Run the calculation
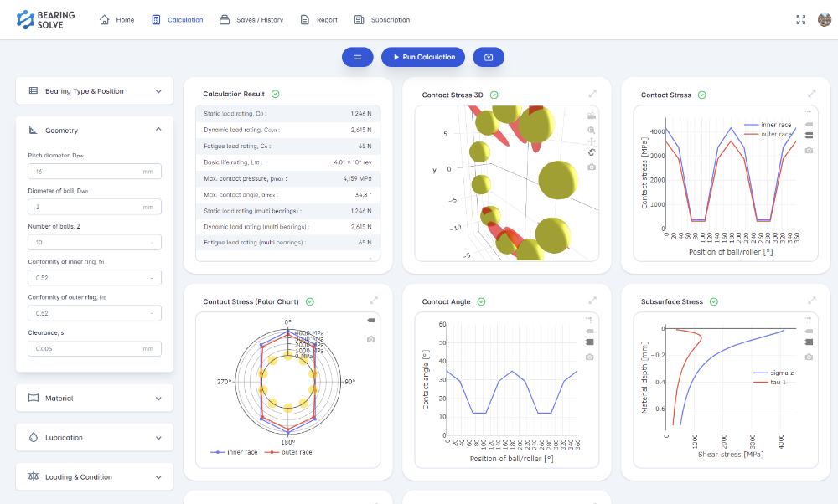Screen dimensions: 838x504 tap(422, 57)
